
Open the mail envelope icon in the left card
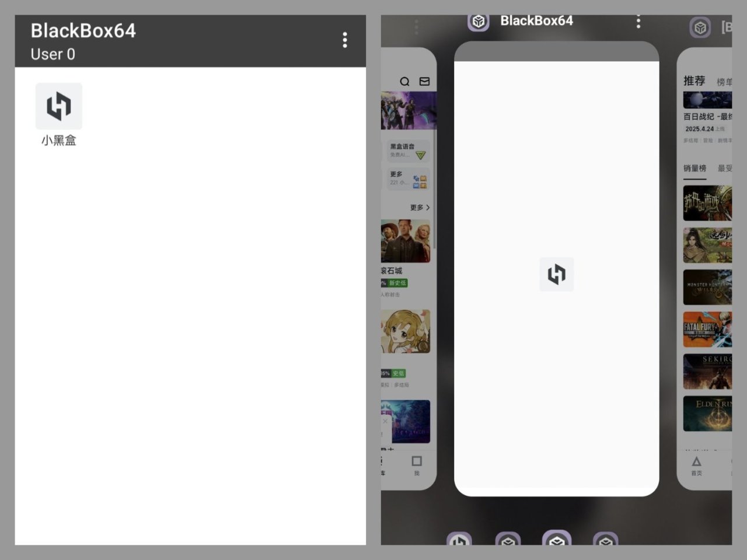pyautogui.click(x=424, y=81)
